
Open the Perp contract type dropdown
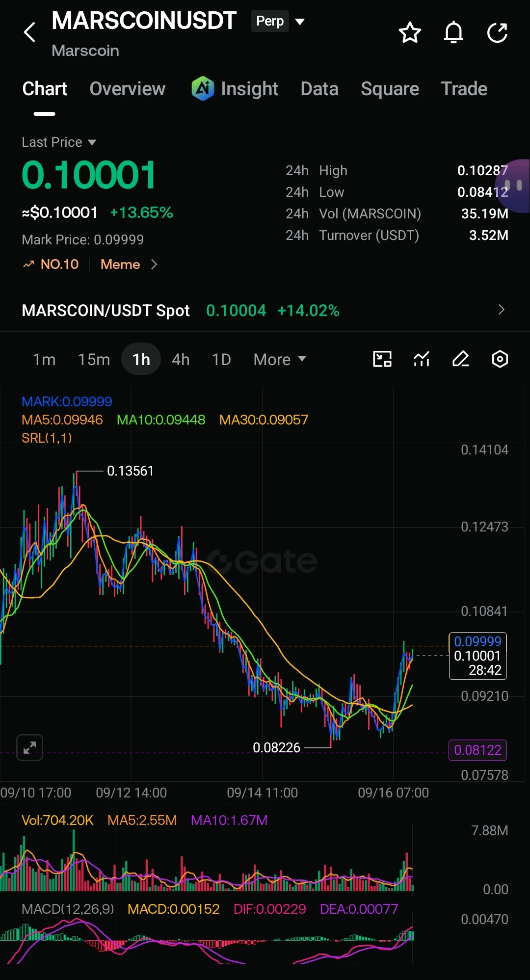[x=278, y=21]
